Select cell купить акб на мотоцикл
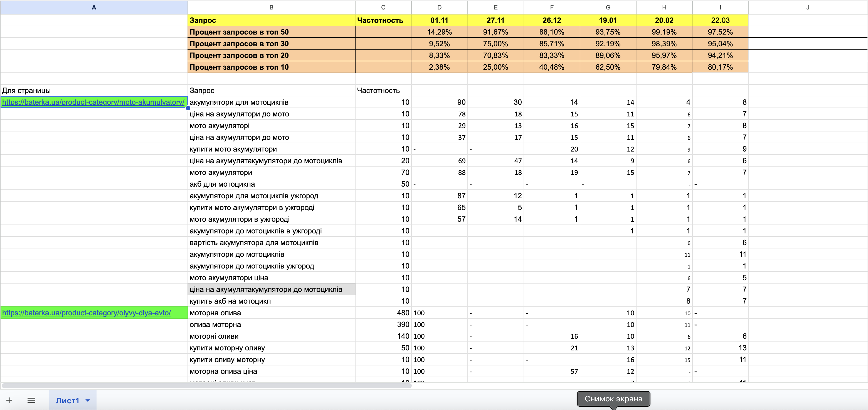Screen dimensions: 868x410 [x=271, y=301]
